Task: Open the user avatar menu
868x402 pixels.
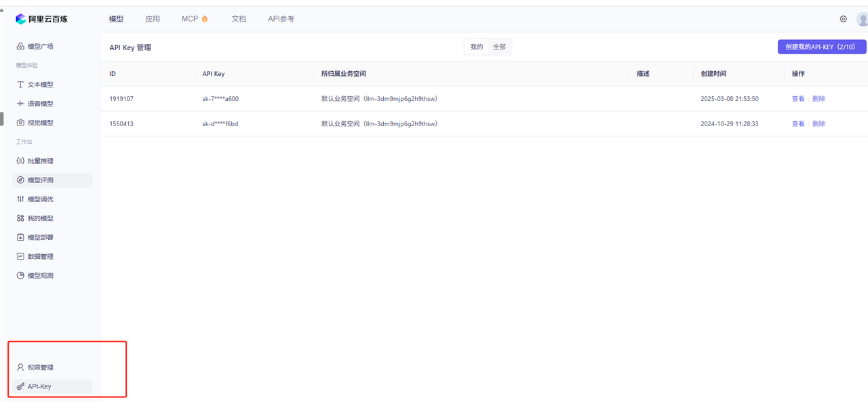Action: (x=862, y=19)
